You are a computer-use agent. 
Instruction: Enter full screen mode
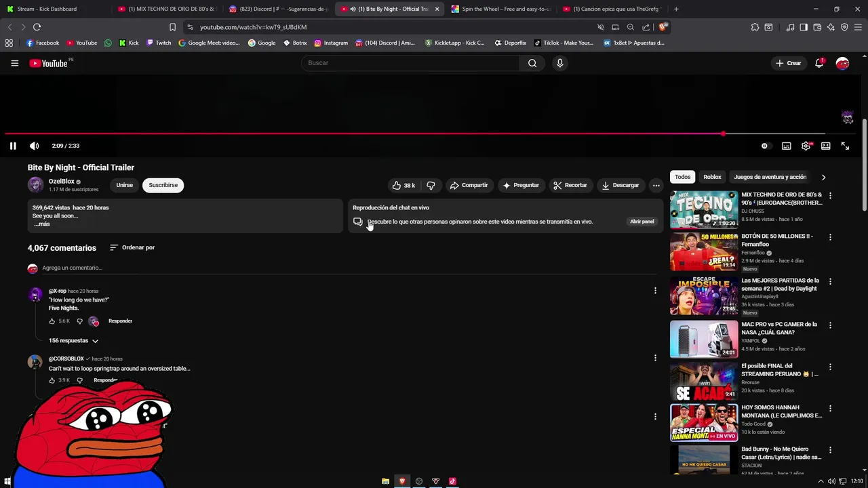pyautogui.click(x=845, y=146)
